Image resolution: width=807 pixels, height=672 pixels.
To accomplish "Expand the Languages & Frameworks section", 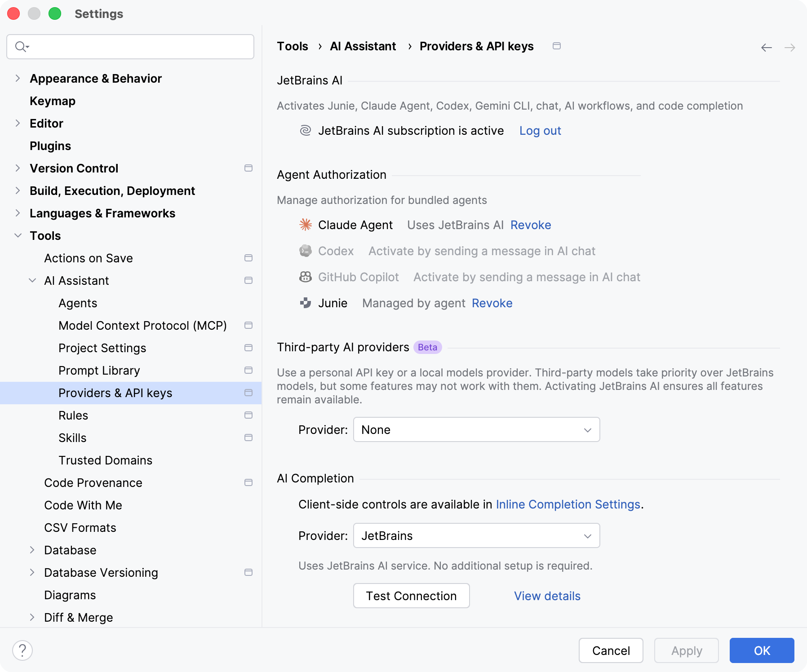I will click(x=18, y=213).
